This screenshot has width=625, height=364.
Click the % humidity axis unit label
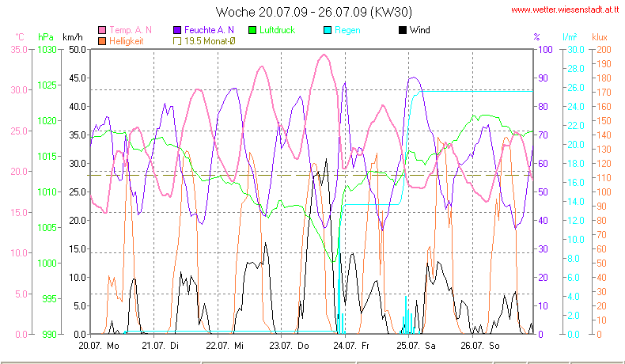(537, 37)
